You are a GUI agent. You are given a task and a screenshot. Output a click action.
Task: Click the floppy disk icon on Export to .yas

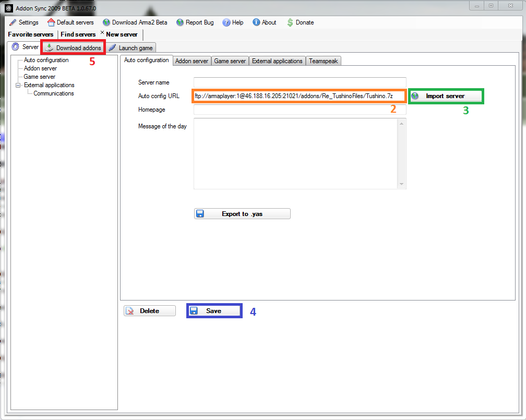[x=200, y=214]
